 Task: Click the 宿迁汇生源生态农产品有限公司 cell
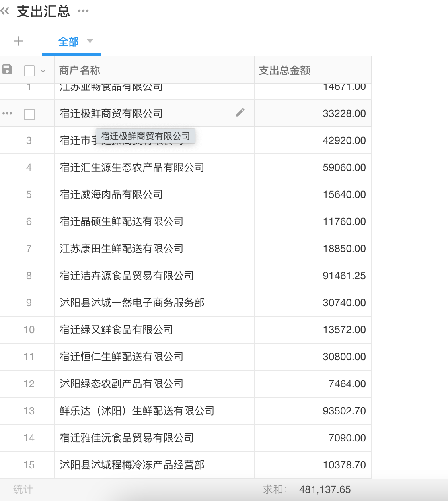pyautogui.click(x=131, y=167)
